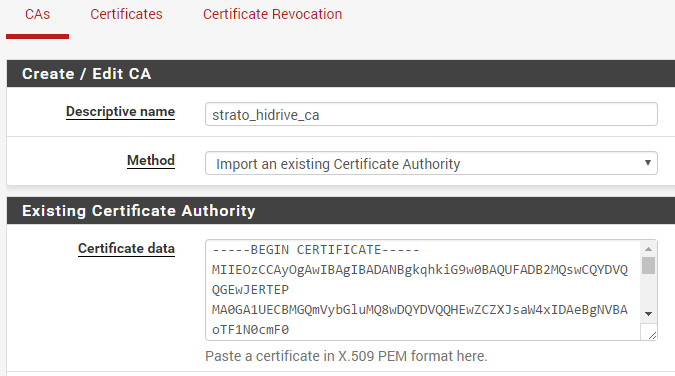This screenshot has height=376, width=675.
Task: Click the scroll-down arrow in Certificate data box
Action: pyautogui.click(x=648, y=314)
